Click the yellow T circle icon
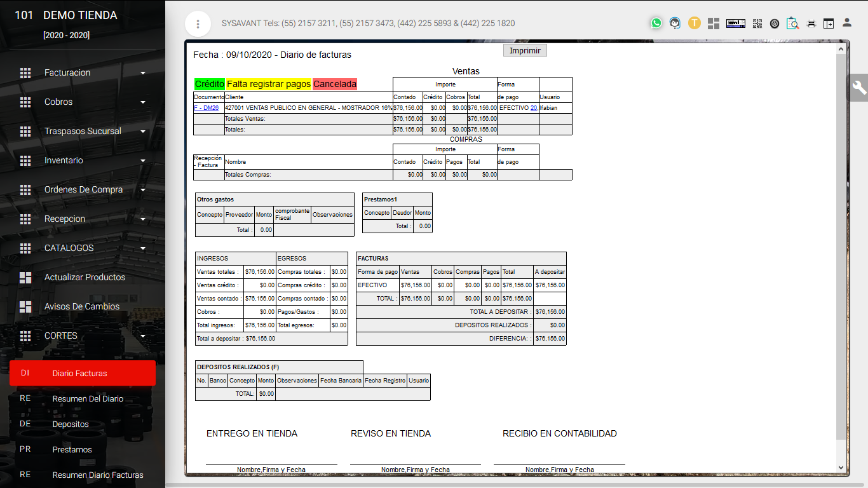Viewport: 868px width, 488px height. click(x=694, y=23)
